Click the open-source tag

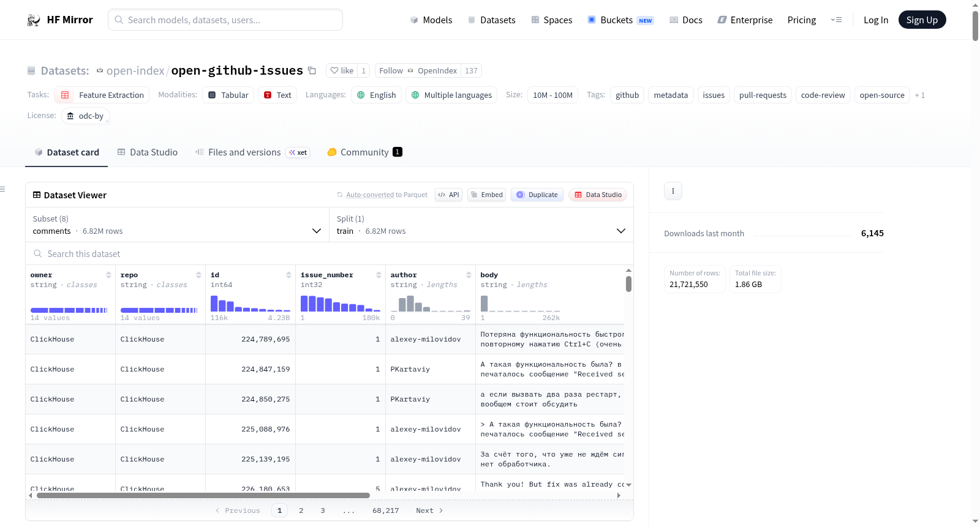point(882,95)
